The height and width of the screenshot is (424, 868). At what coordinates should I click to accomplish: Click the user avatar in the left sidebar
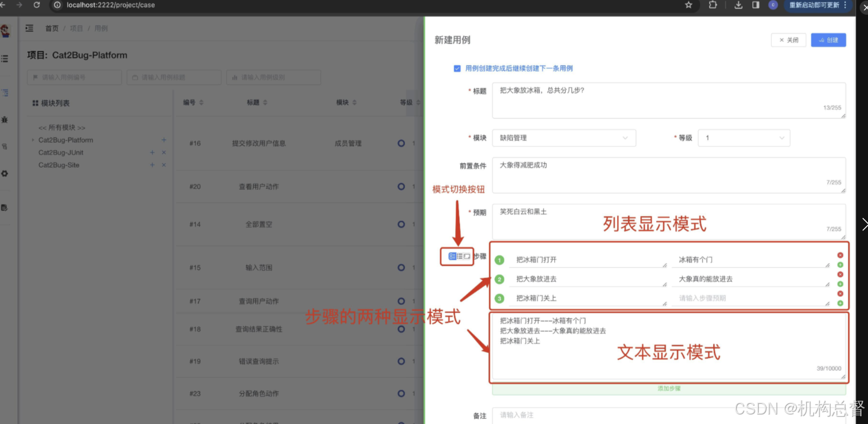(5, 30)
